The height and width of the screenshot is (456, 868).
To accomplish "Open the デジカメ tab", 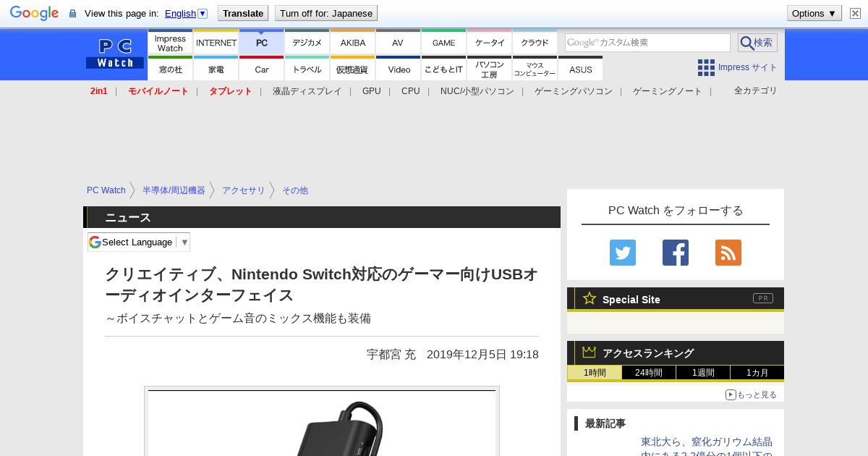I will [307, 42].
